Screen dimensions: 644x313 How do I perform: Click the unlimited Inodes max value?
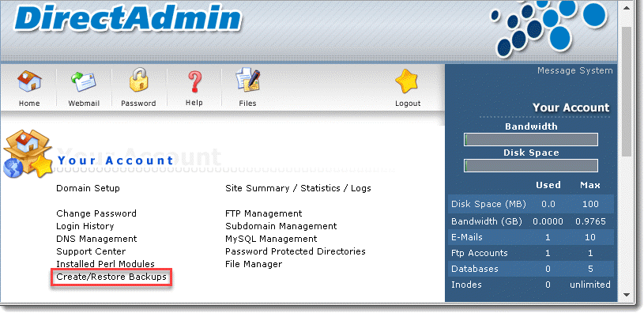[x=590, y=285]
